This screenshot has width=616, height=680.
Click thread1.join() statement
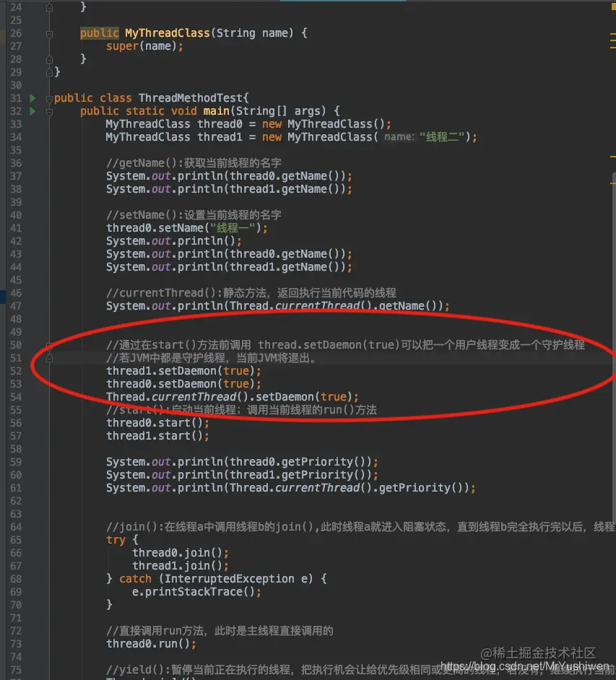point(180,566)
